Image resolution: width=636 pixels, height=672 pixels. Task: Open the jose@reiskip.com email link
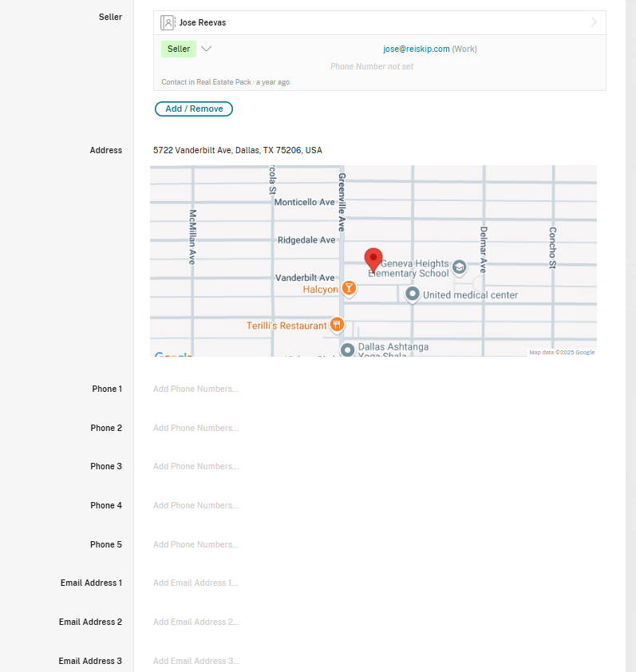416,49
